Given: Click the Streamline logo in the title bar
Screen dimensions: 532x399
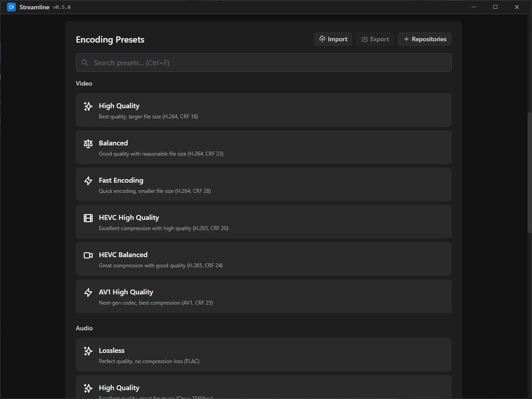Looking at the screenshot, I should point(11,7).
